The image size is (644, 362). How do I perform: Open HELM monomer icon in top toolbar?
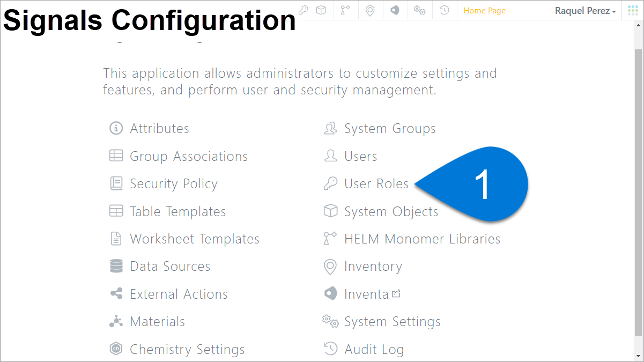tap(345, 10)
